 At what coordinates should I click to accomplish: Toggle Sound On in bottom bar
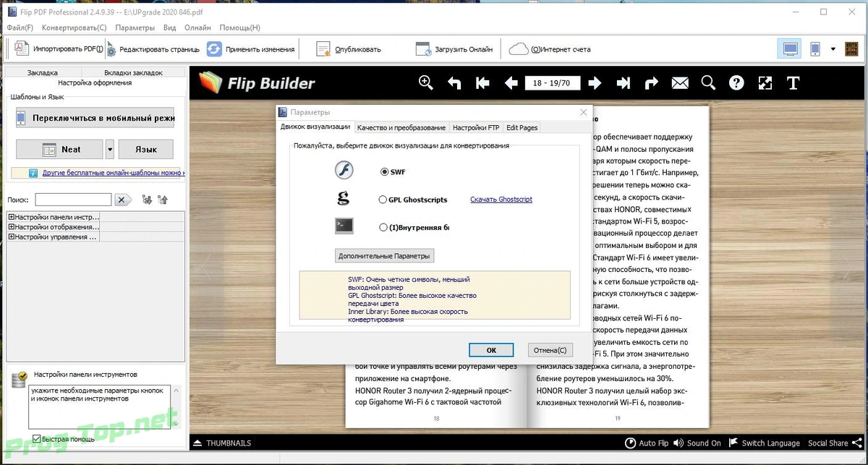[x=697, y=443]
